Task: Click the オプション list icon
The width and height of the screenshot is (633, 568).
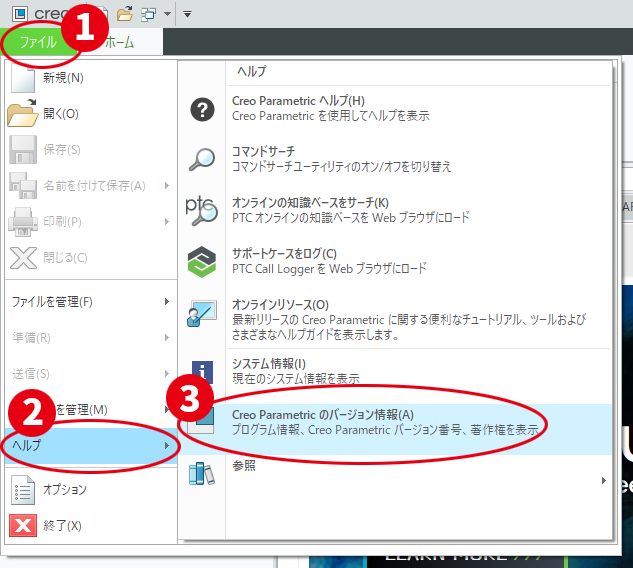Action: (x=23, y=490)
